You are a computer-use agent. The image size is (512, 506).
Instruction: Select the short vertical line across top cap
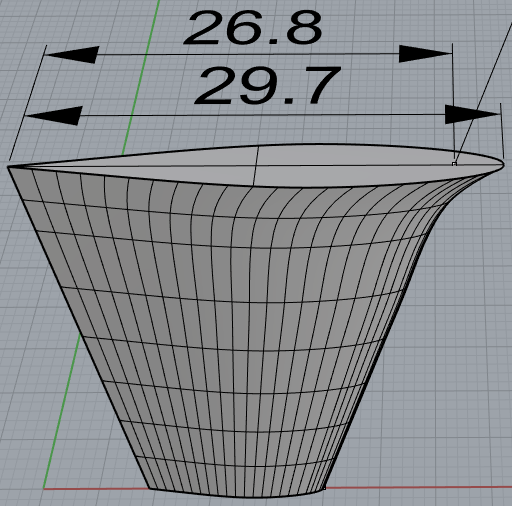click(x=256, y=166)
